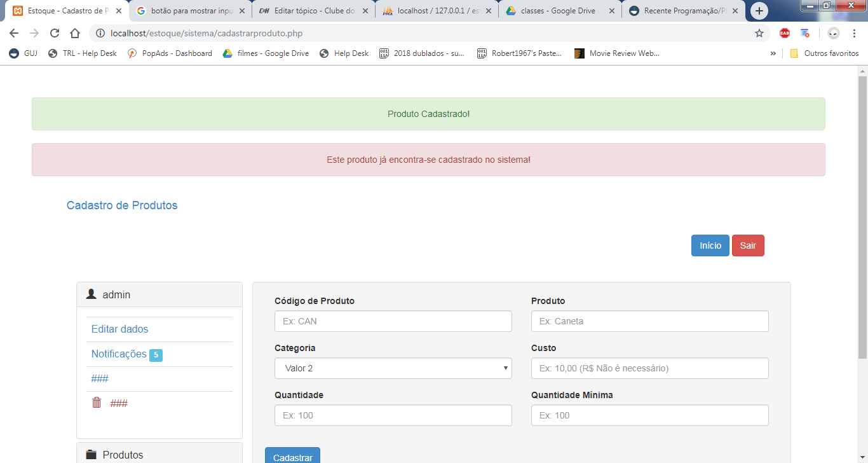Click the site information icon in address bar
868x463 pixels.
[x=100, y=33]
